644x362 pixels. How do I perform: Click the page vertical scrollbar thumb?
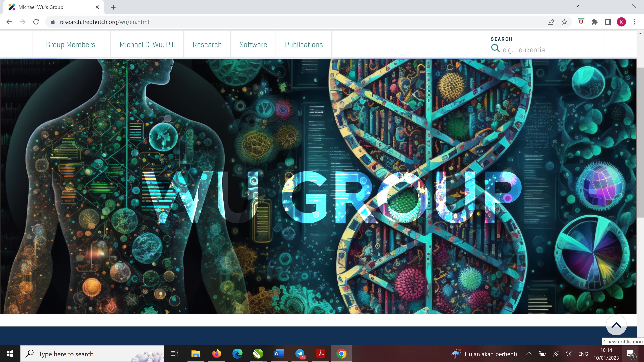click(x=640, y=142)
